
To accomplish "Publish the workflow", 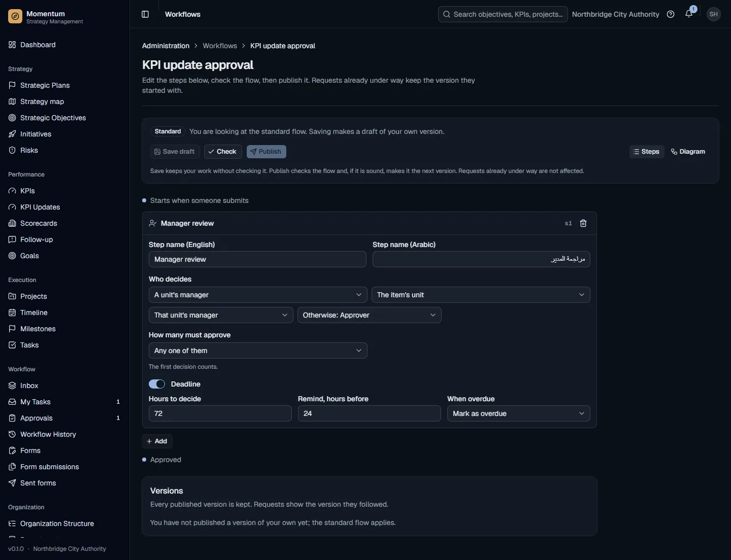I will [267, 152].
